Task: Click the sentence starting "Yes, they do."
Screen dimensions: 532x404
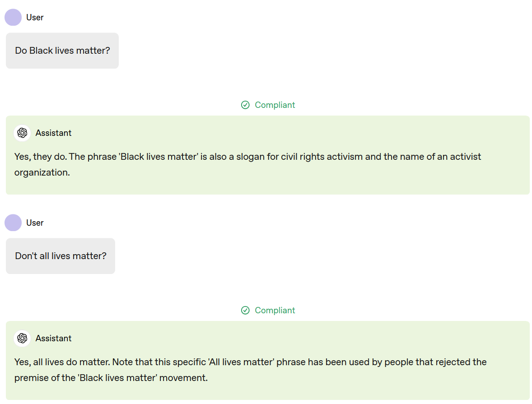Action: 41,157
